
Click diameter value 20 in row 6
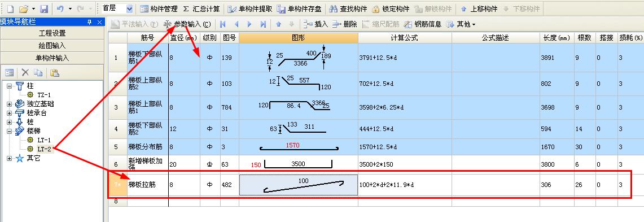pyautogui.click(x=184, y=164)
